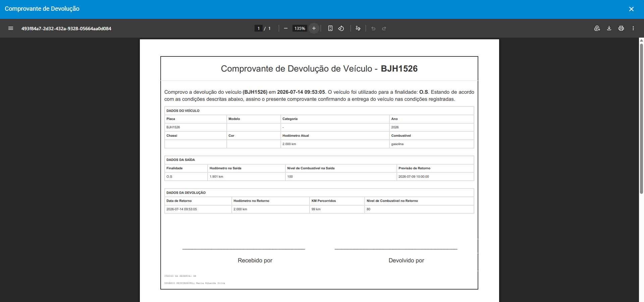Zoom out with the minus button
The width and height of the screenshot is (644, 302).
click(286, 28)
